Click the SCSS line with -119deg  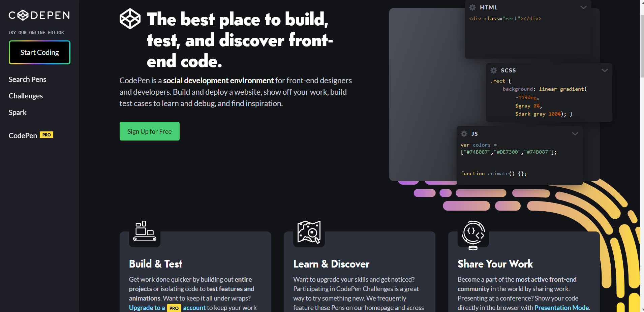click(527, 97)
